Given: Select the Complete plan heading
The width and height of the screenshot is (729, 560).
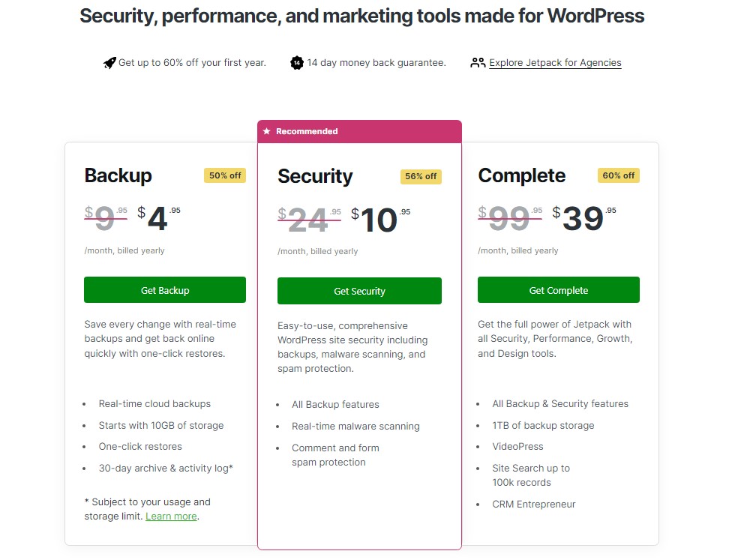Looking at the screenshot, I should 522,175.
